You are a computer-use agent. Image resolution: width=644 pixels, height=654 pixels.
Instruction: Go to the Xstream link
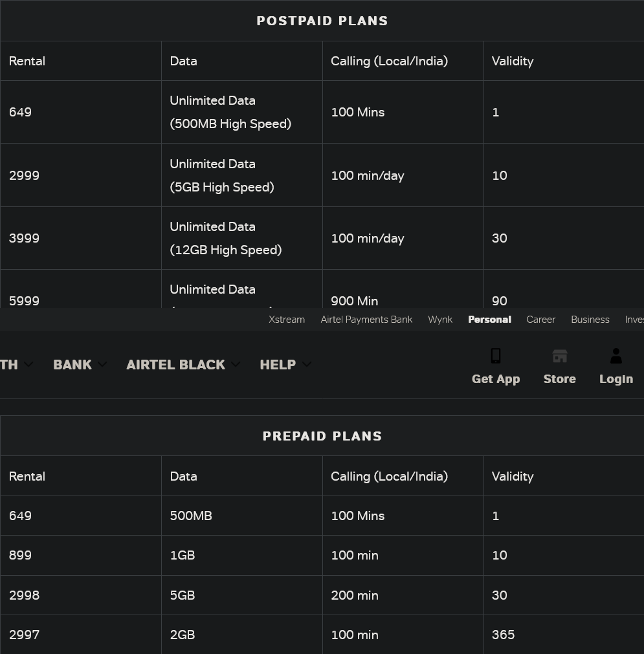(287, 320)
